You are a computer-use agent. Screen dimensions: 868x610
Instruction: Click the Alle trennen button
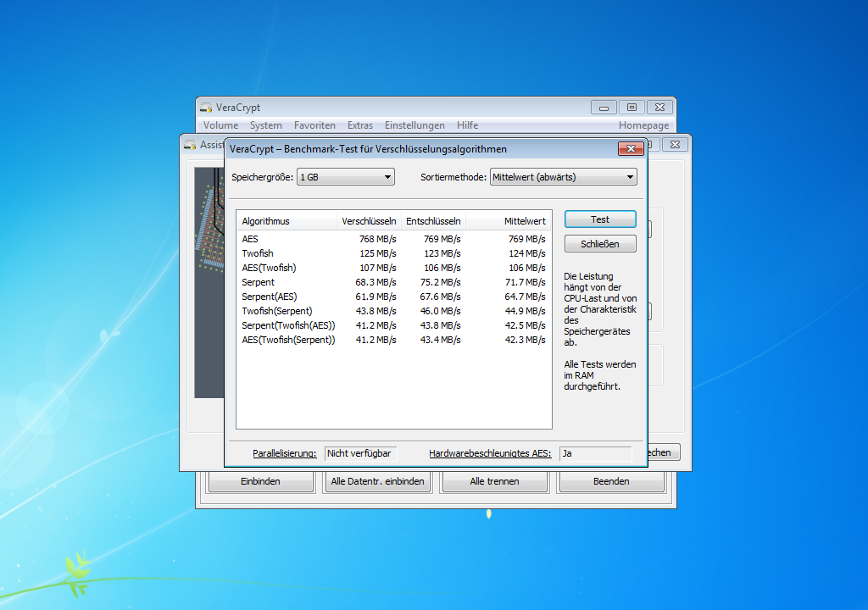[x=494, y=481]
